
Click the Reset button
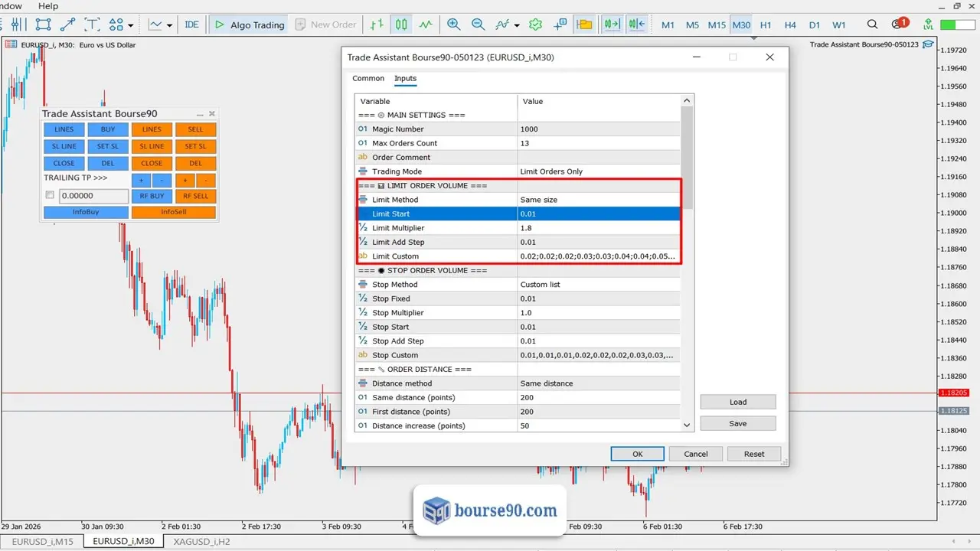pyautogui.click(x=754, y=454)
